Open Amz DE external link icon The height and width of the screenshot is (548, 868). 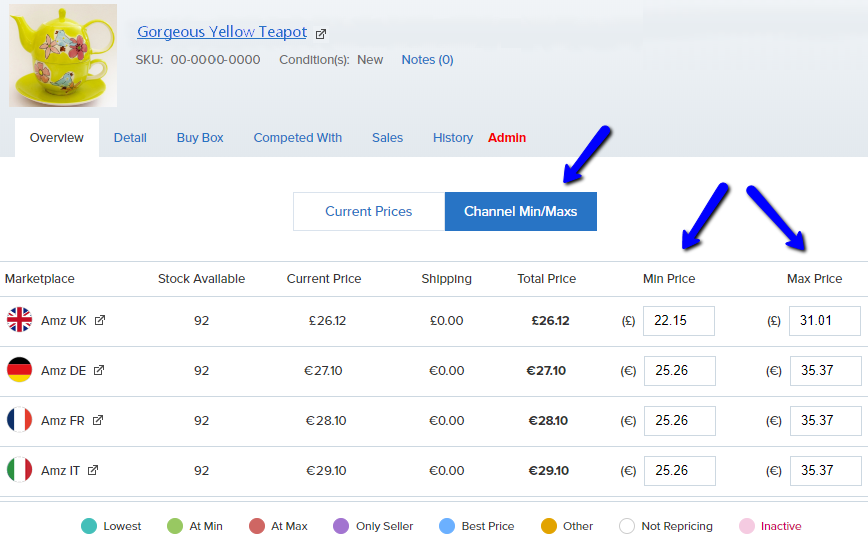pos(99,371)
